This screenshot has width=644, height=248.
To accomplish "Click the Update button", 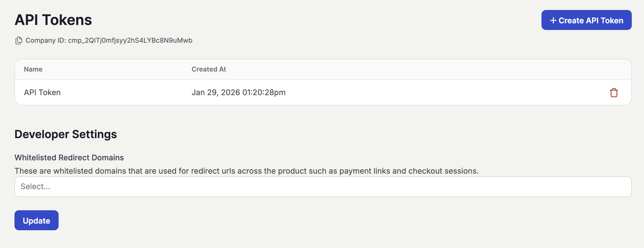I will tap(36, 221).
